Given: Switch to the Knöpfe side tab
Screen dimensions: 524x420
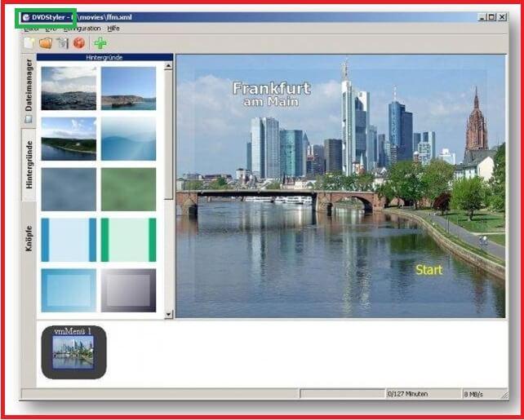Looking at the screenshot, I should pyautogui.click(x=29, y=237).
